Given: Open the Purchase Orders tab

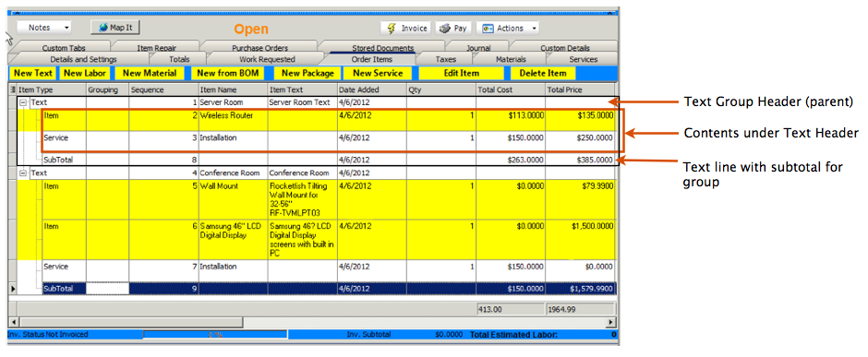Looking at the screenshot, I should pyautogui.click(x=259, y=48).
